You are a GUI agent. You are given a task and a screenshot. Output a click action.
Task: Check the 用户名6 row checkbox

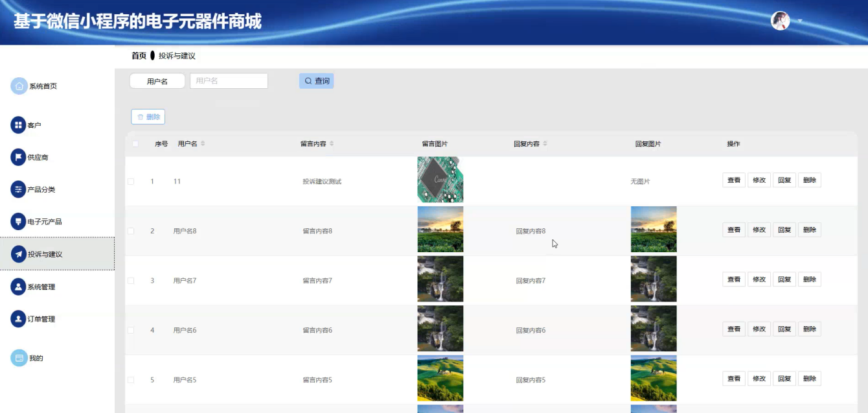tap(131, 330)
